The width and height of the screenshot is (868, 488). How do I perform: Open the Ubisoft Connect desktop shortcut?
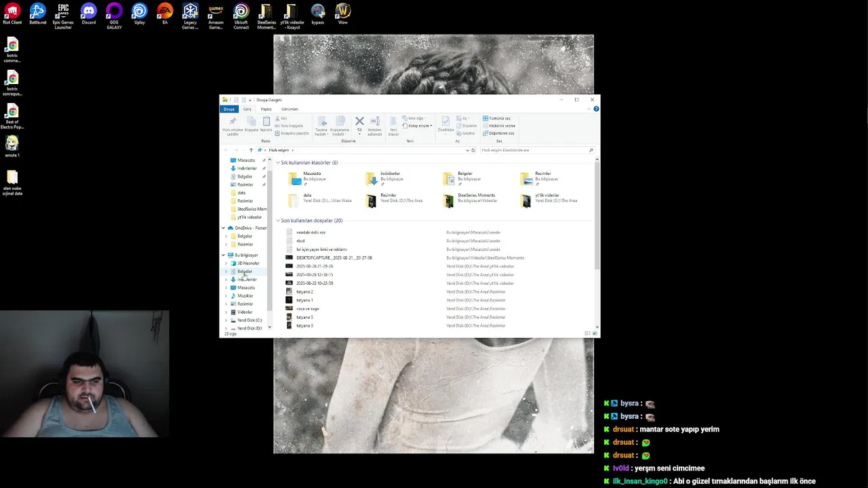coord(241,16)
